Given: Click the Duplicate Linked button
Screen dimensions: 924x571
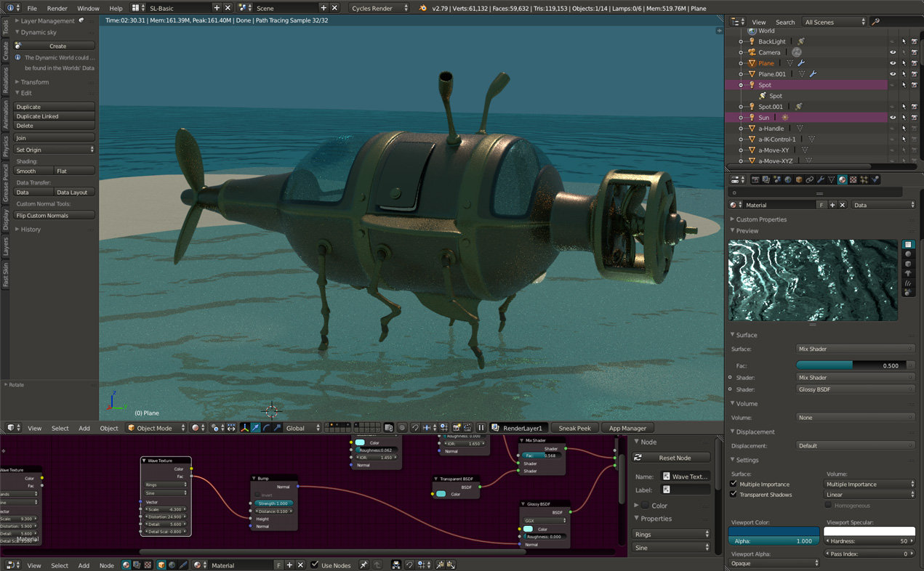Looking at the screenshot, I should (55, 116).
